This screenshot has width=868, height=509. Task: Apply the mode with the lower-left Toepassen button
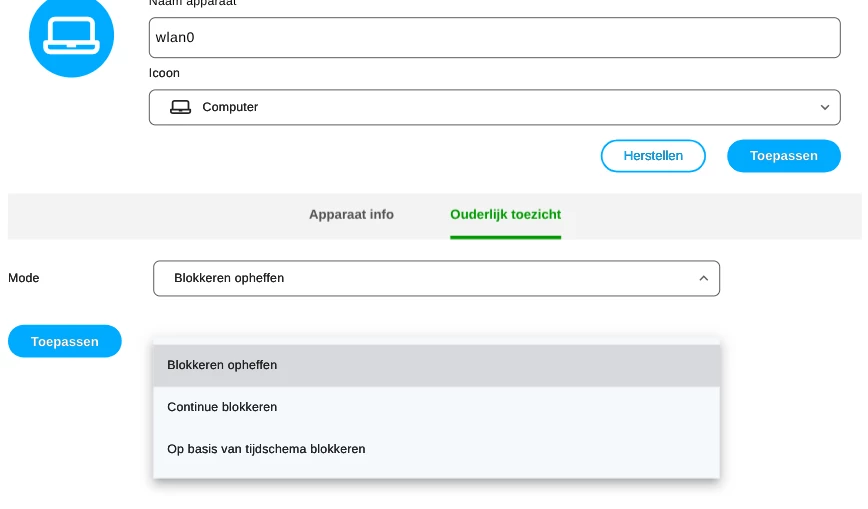[x=65, y=341]
